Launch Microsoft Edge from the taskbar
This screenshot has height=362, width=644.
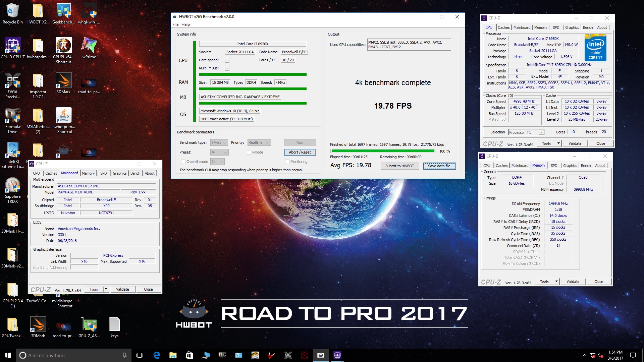pos(157,355)
